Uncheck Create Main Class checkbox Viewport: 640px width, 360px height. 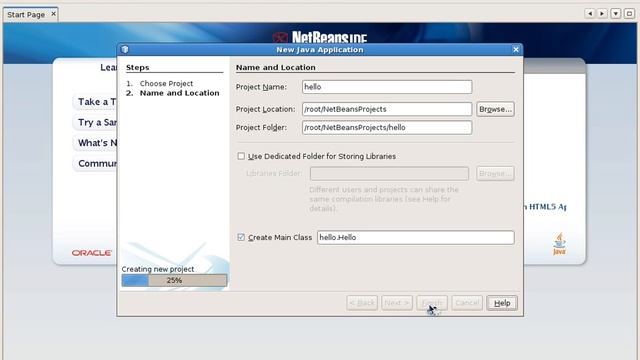[x=241, y=237]
